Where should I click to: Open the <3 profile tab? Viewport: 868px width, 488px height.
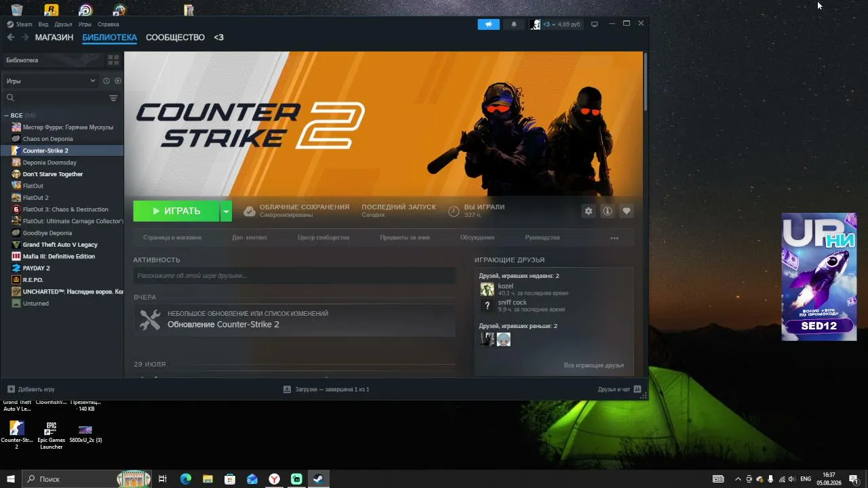(218, 37)
